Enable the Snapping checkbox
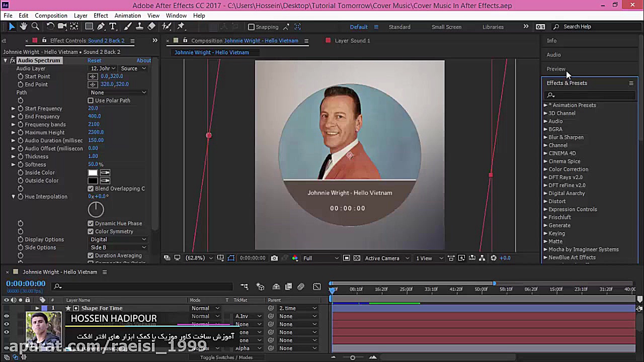 click(x=252, y=27)
